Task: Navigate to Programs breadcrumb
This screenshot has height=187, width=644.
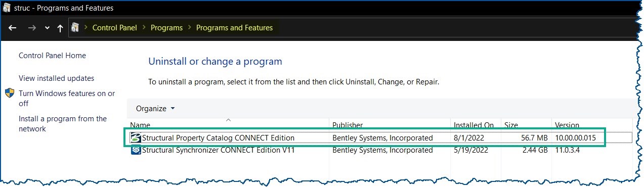Action: click(x=166, y=28)
